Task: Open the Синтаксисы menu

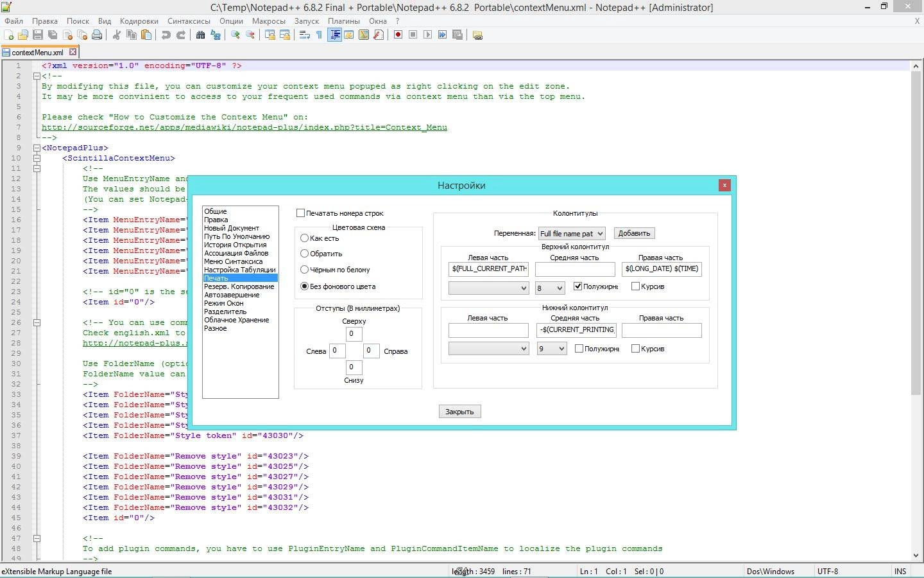Action: click(x=189, y=21)
